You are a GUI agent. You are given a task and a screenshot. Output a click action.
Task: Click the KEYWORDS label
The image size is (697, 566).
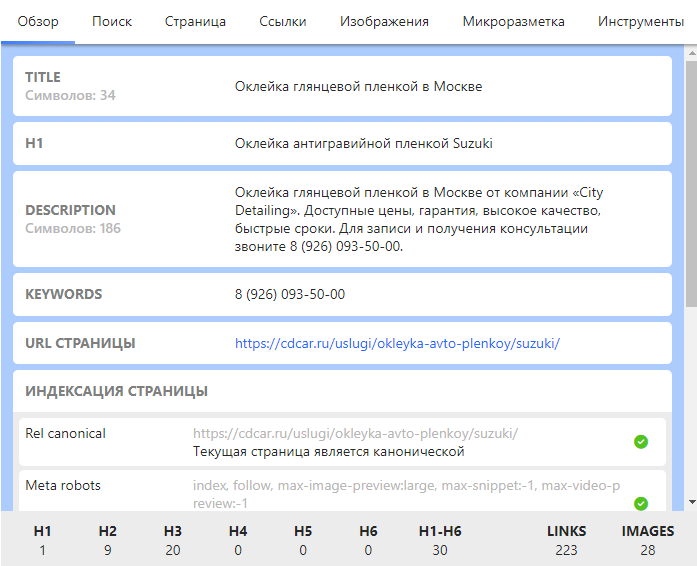click(64, 294)
